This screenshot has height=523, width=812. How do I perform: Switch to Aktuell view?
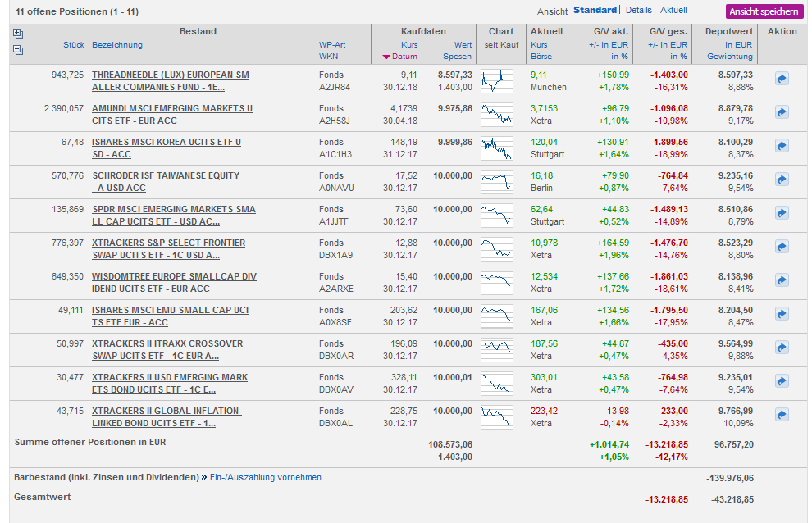tap(673, 10)
